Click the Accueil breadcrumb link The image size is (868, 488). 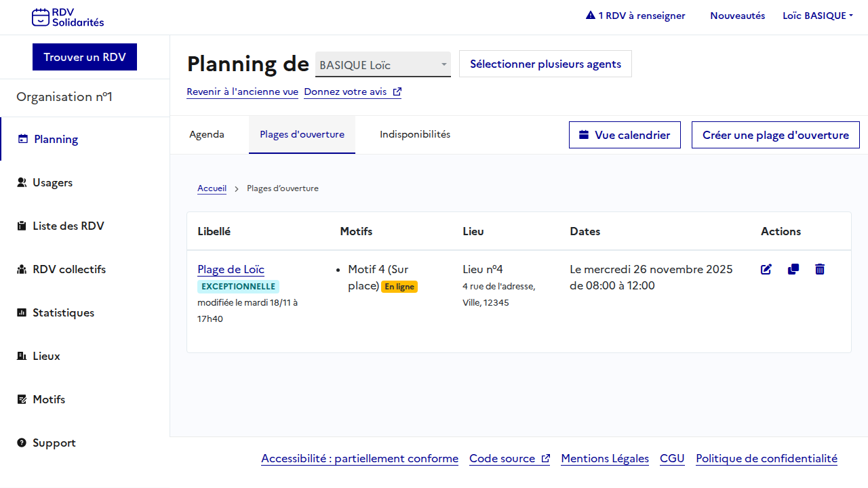click(x=212, y=188)
